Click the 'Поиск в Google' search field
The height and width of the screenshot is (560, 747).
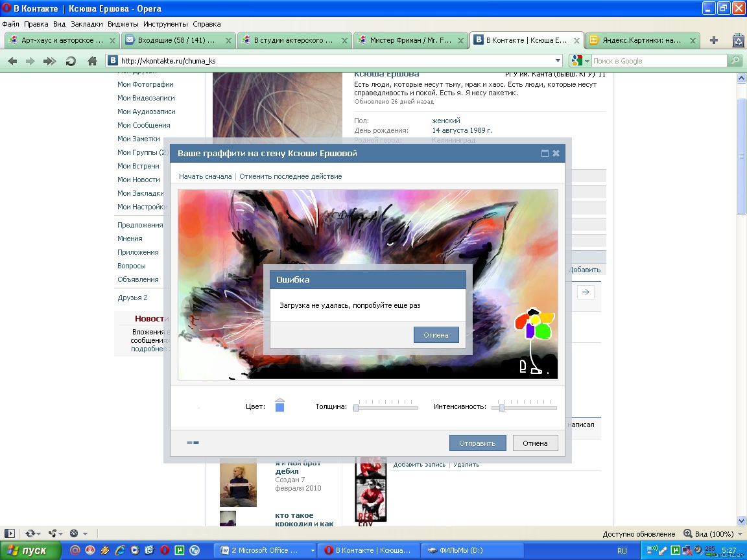click(x=659, y=61)
